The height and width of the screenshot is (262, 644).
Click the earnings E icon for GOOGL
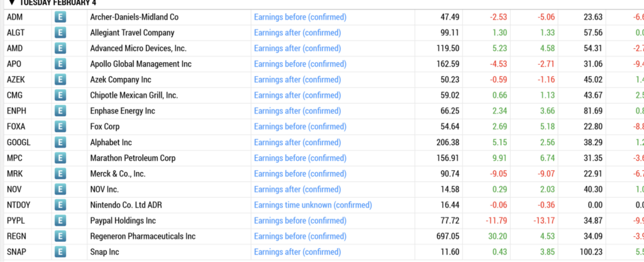coord(60,143)
